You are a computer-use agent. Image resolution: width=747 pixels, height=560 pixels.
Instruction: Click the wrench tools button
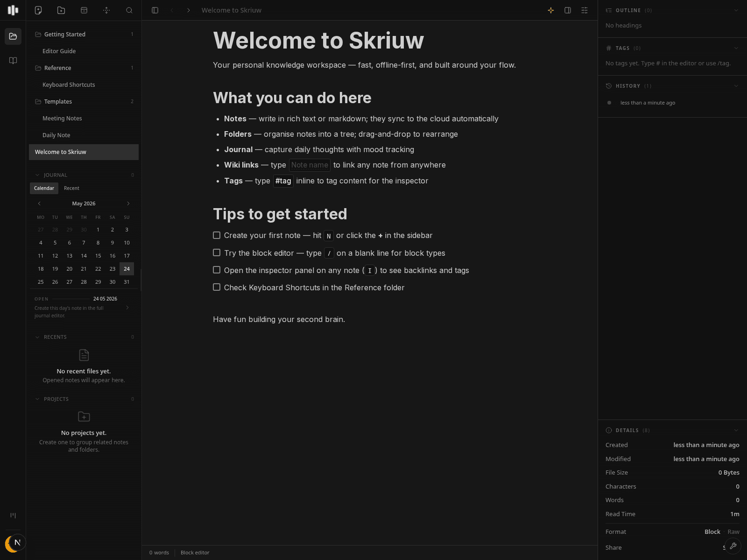pos(733,546)
